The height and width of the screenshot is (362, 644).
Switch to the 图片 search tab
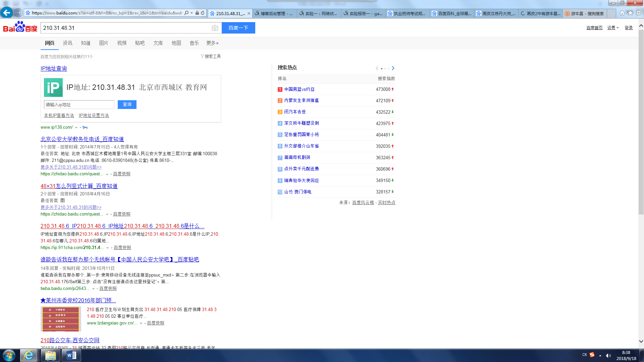pos(104,43)
